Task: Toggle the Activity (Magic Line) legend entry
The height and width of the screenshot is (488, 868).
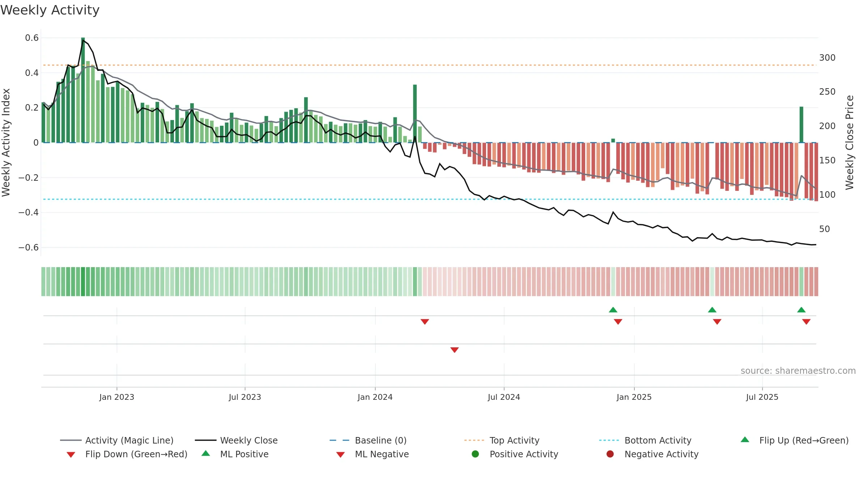Action: click(117, 440)
